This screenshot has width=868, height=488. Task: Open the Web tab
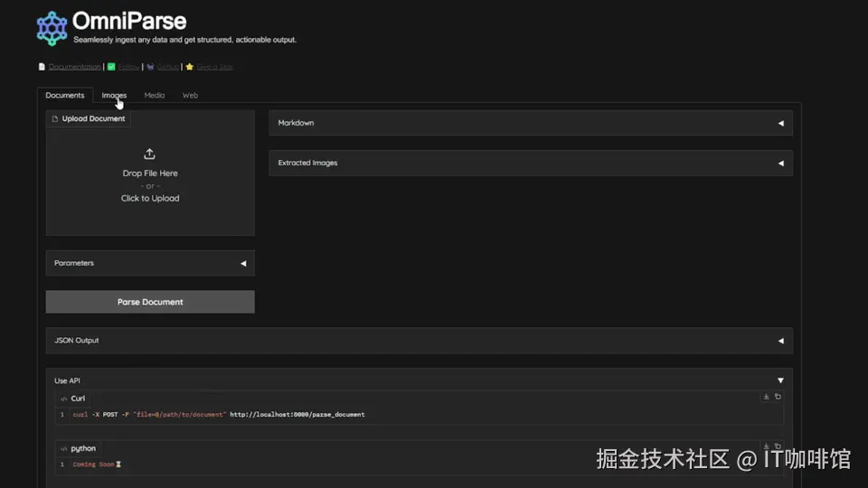tap(190, 95)
